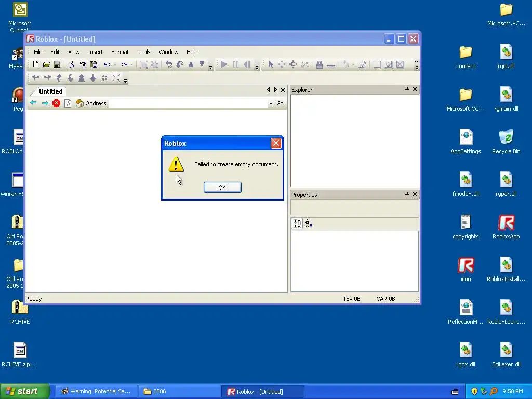The height and width of the screenshot is (399, 532).
Task: Click the camera zoom extents icon
Action: 116,78
